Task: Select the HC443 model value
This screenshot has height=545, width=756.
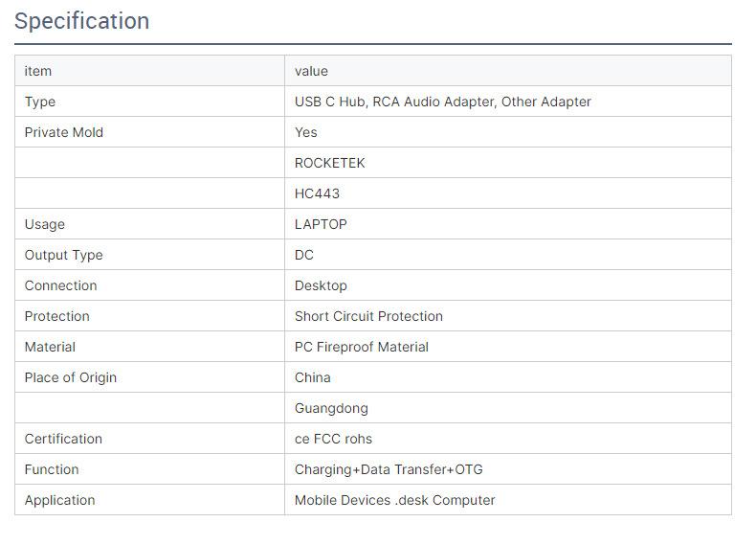Action: pyautogui.click(x=317, y=193)
